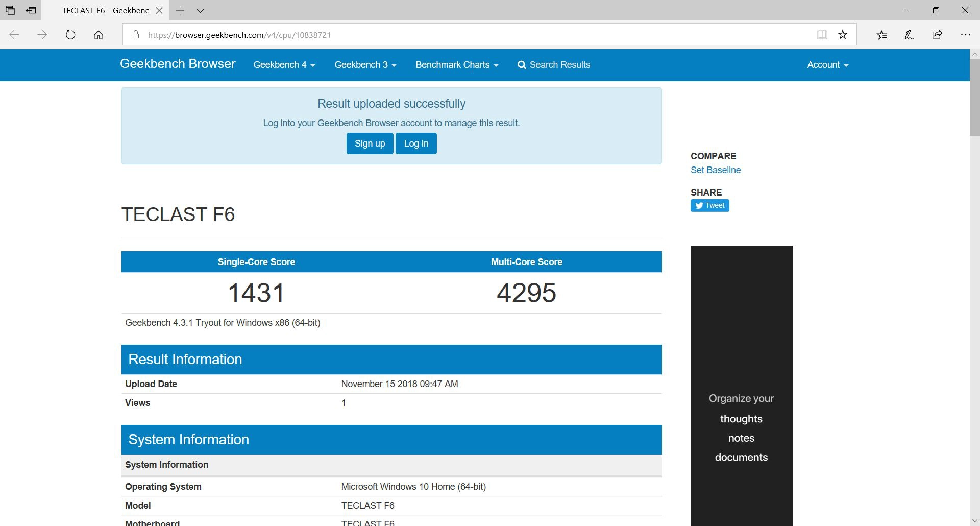Click the Organize your thoughts advertisement

pos(741,386)
